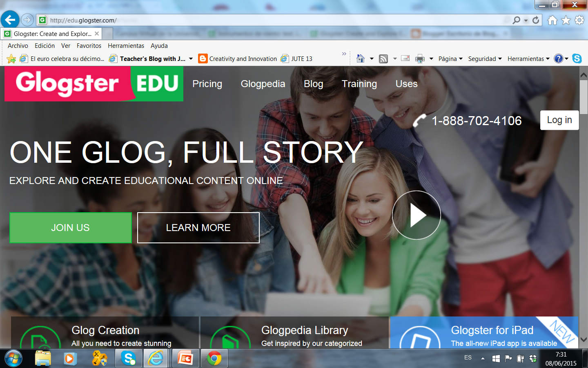Click the Home page icon in command bar
The width and height of the screenshot is (588, 368).
click(361, 58)
